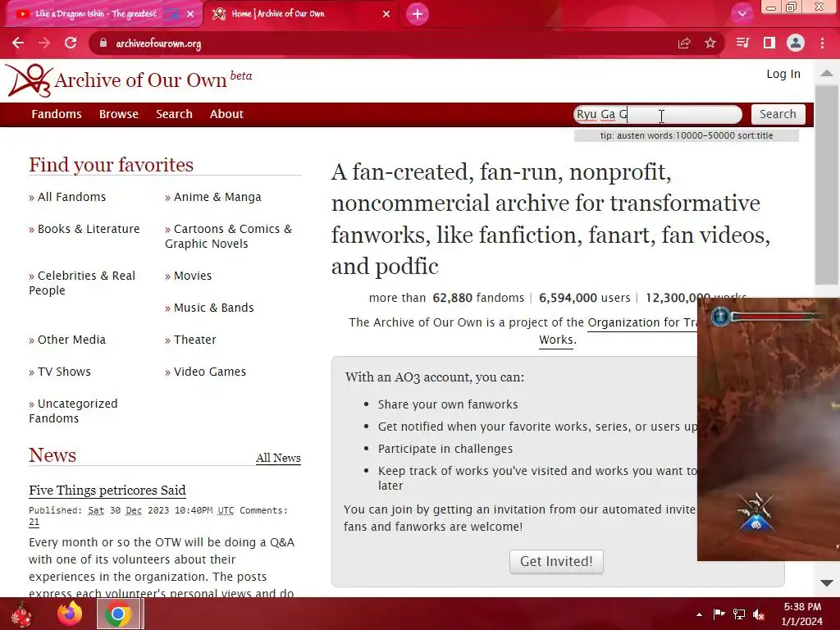Bookmark this page with the star icon
The width and height of the screenshot is (840, 630).
tap(710, 43)
